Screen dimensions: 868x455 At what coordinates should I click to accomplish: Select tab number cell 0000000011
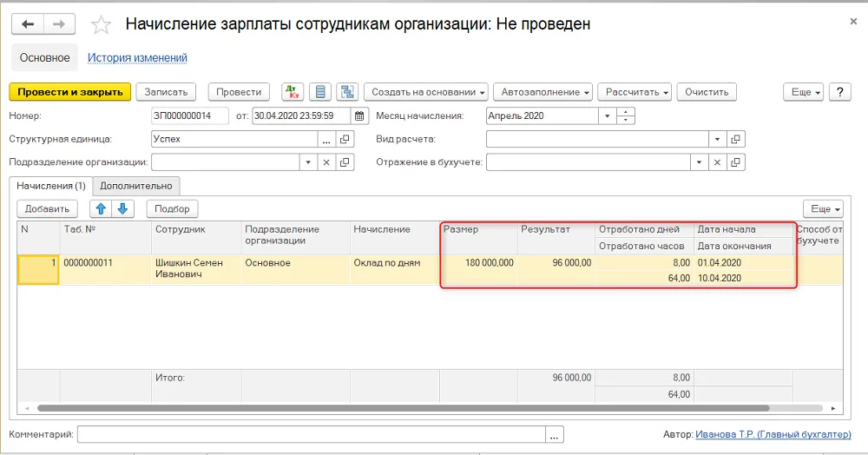105,269
